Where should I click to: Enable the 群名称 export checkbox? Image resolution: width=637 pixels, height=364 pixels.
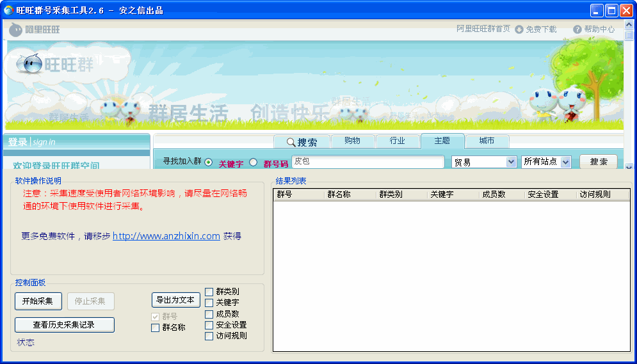[156, 328]
